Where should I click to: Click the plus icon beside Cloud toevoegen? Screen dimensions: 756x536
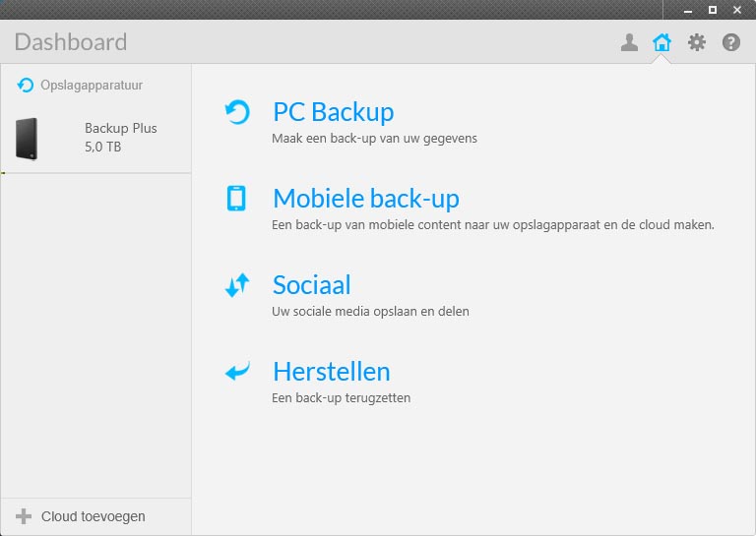pyautogui.click(x=24, y=516)
